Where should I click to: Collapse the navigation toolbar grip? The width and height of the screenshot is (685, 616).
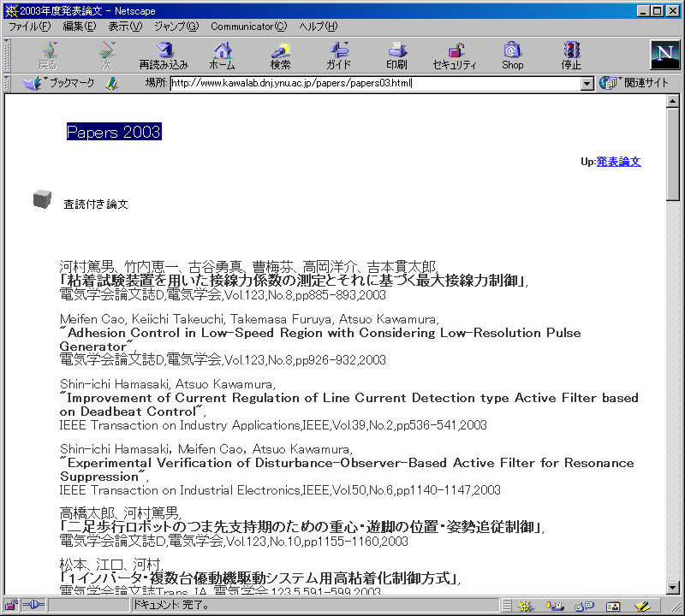[7, 56]
